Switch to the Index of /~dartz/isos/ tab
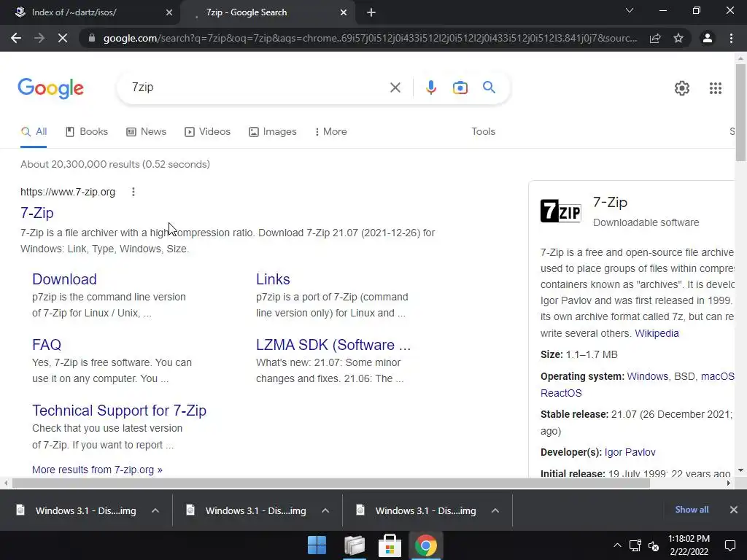Image resolution: width=747 pixels, height=560 pixels. point(90,12)
